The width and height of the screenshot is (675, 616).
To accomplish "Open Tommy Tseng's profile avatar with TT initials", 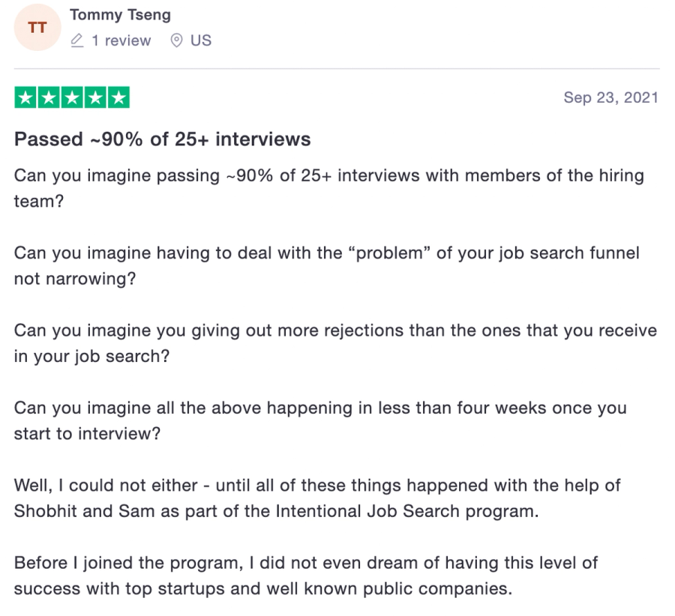I will pyautogui.click(x=37, y=27).
